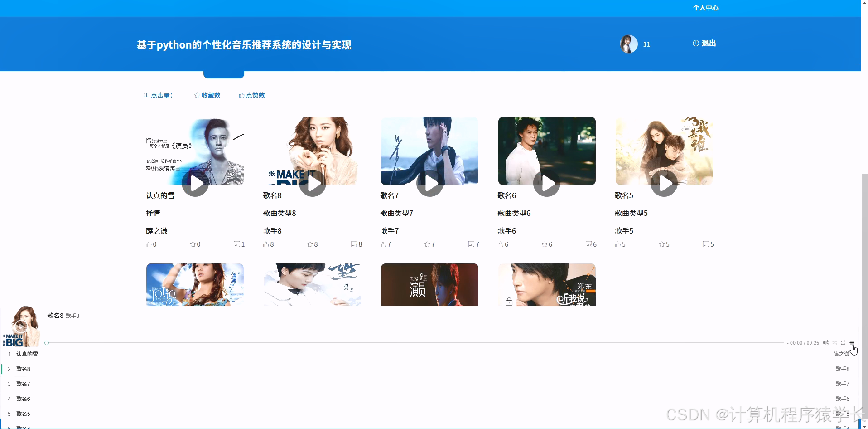The image size is (868, 429).
Task: Click the playback progress bar handle
Action: coord(47,343)
